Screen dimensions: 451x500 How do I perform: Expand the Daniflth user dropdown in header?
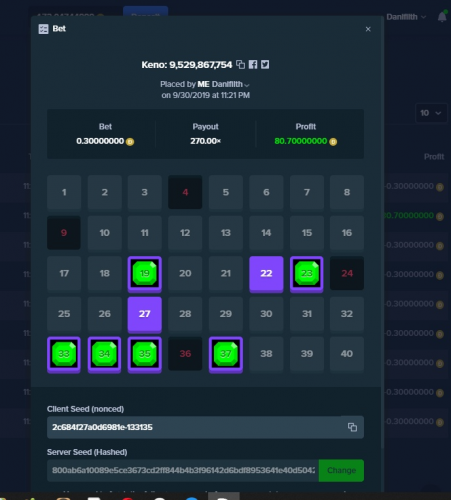coord(406,17)
